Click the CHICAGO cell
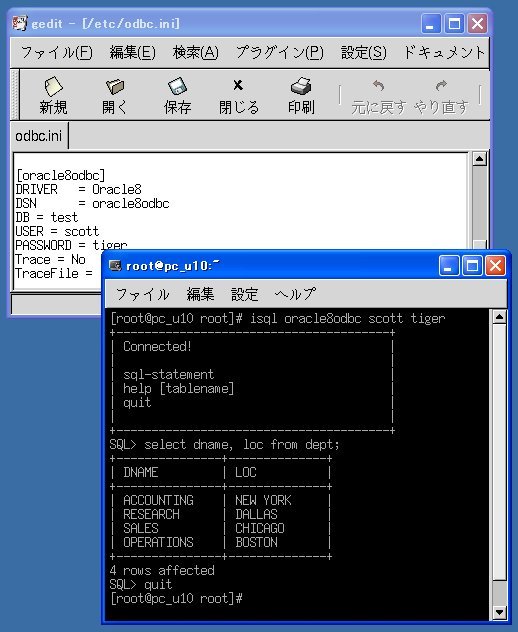This screenshot has height=632, width=518. (260, 528)
